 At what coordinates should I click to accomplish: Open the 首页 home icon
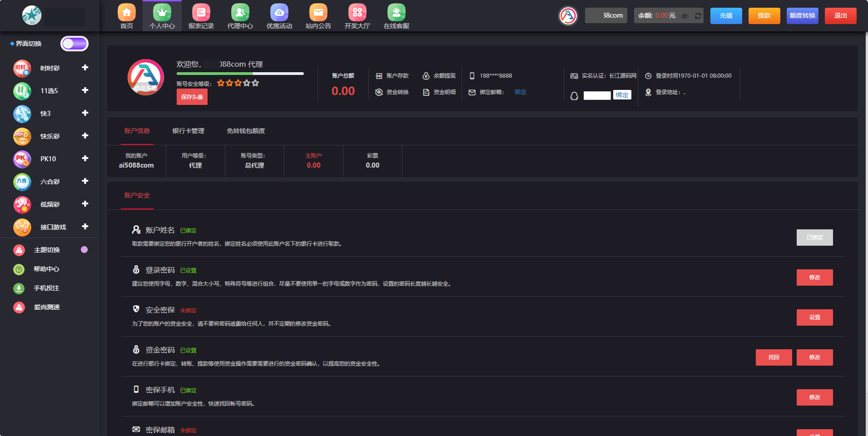[x=127, y=13]
